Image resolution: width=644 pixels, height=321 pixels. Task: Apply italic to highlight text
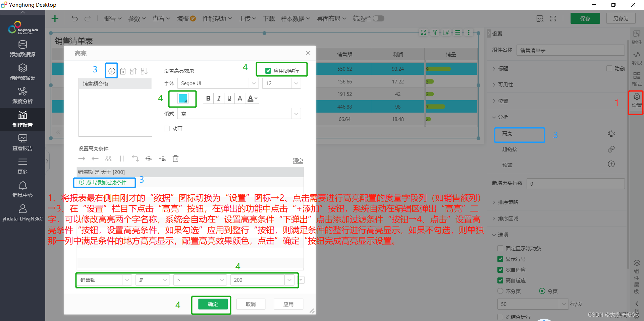(219, 98)
